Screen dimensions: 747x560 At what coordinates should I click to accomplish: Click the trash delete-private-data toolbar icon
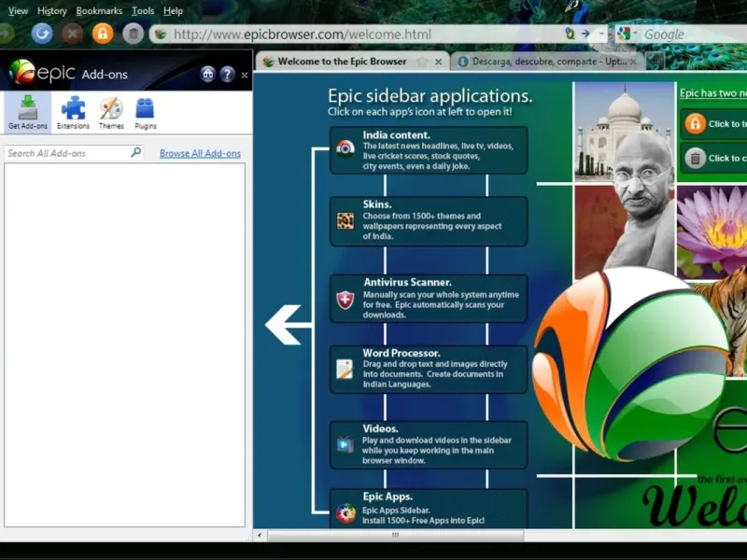(x=134, y=34)
